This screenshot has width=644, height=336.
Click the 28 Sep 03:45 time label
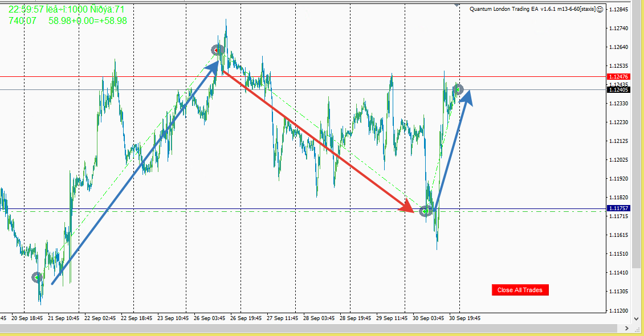click(319, 318)
